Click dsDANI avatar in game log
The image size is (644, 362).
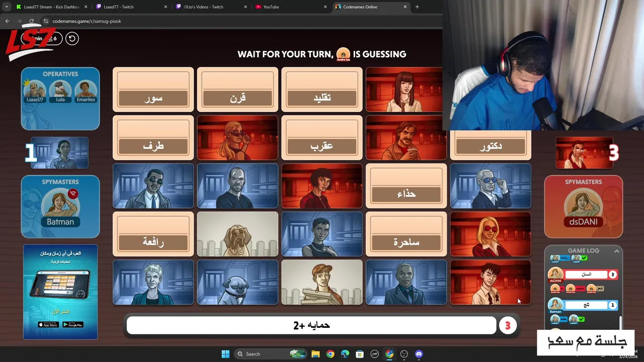click(555, 275)
